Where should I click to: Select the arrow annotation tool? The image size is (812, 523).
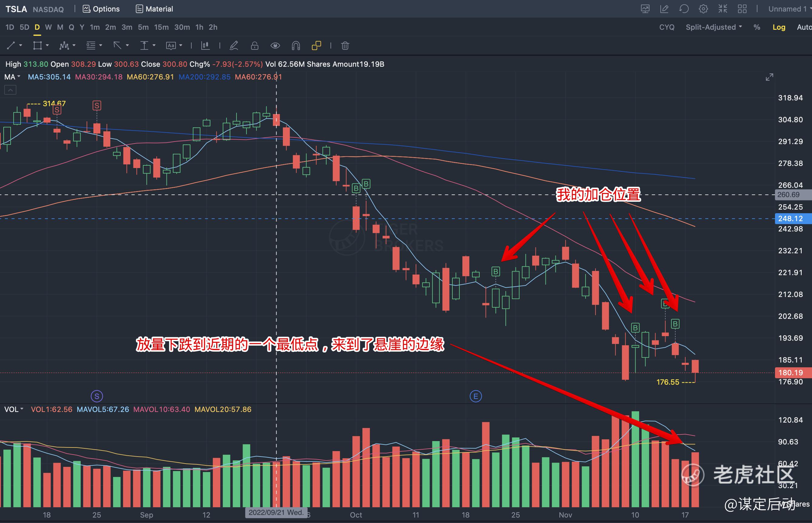(117, 45)
